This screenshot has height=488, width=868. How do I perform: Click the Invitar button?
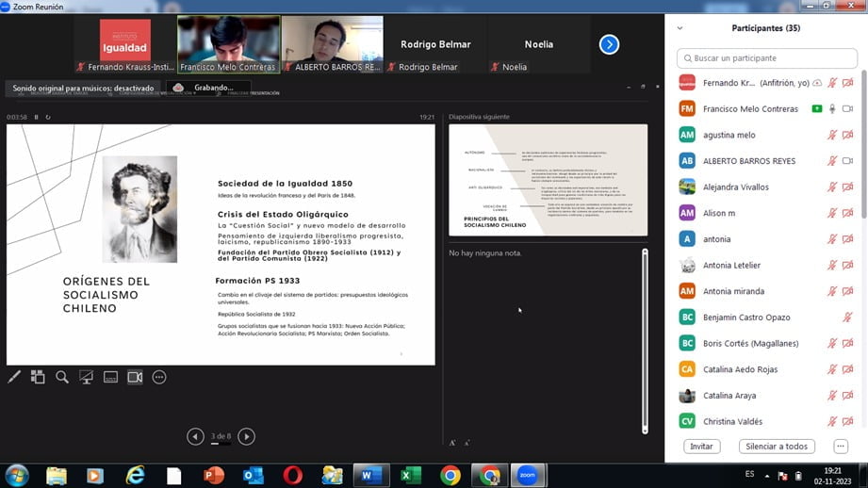pyautogui.click(x=701, y=447)
